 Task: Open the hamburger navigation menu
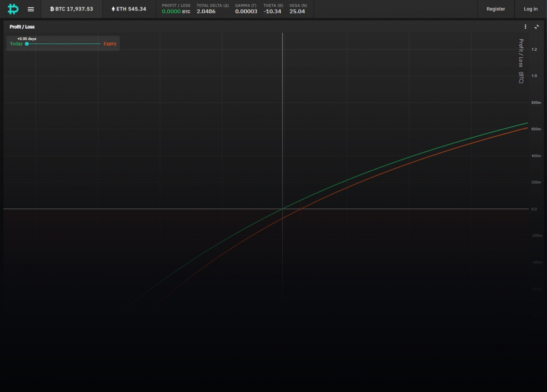(x=31, y=9)
